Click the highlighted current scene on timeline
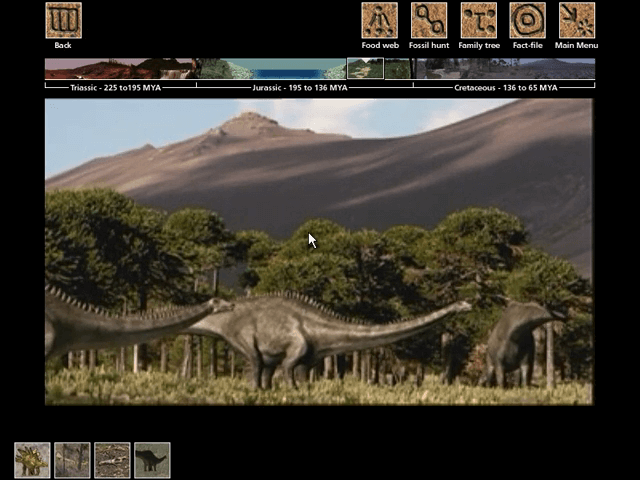 (x=365, y=68)
